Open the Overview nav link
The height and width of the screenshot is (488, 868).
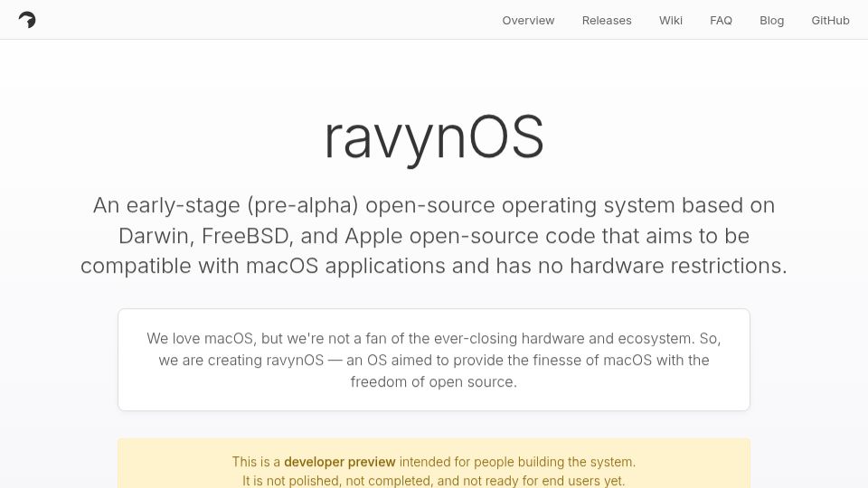click(528, 21)
